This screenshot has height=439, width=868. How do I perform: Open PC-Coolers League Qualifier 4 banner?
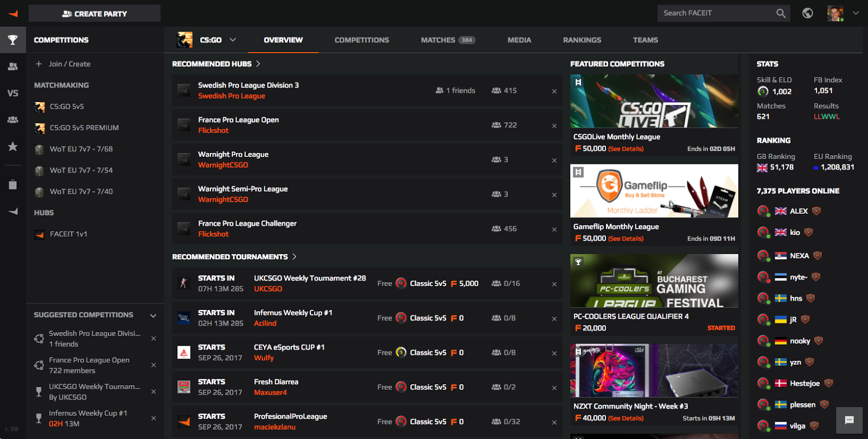click(654, 281)
